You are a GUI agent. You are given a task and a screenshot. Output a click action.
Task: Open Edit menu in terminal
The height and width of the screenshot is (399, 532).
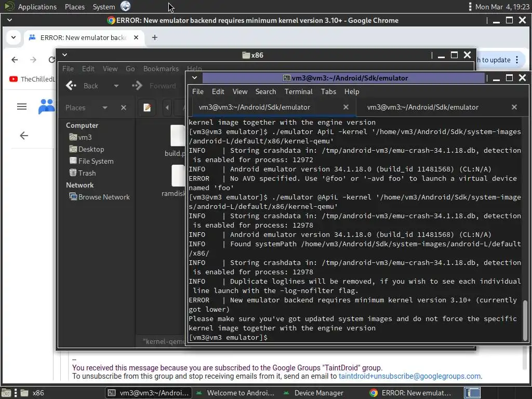click(218, 91)
